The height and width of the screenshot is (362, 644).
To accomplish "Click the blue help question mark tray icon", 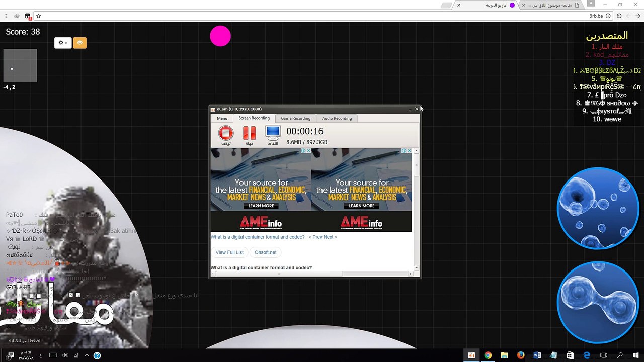I will (97, 355).
